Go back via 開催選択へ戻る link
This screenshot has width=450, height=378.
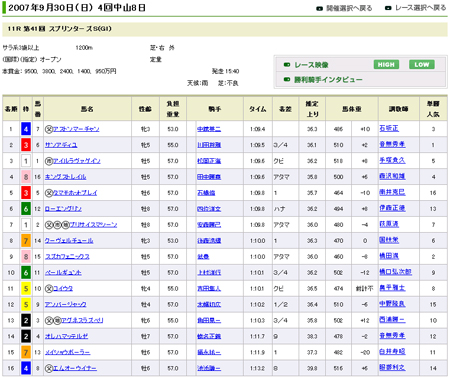pyautogui.click(x=349, y=8)
